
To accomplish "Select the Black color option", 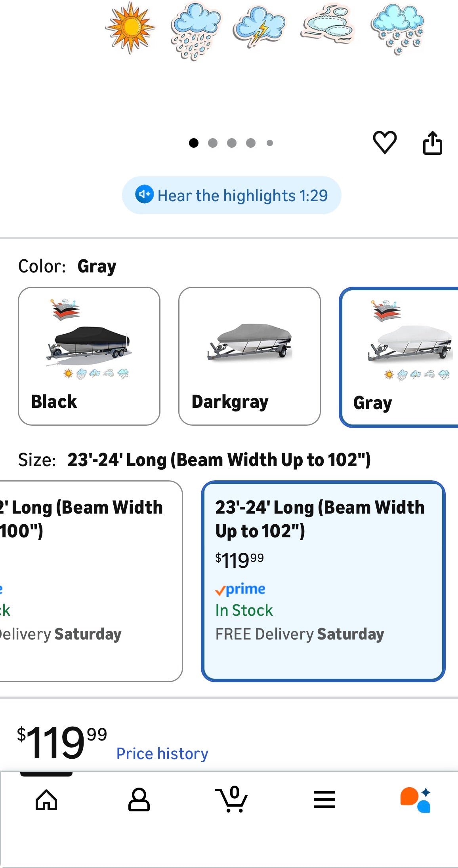I will pyautogui.click(x=89, y=356).
